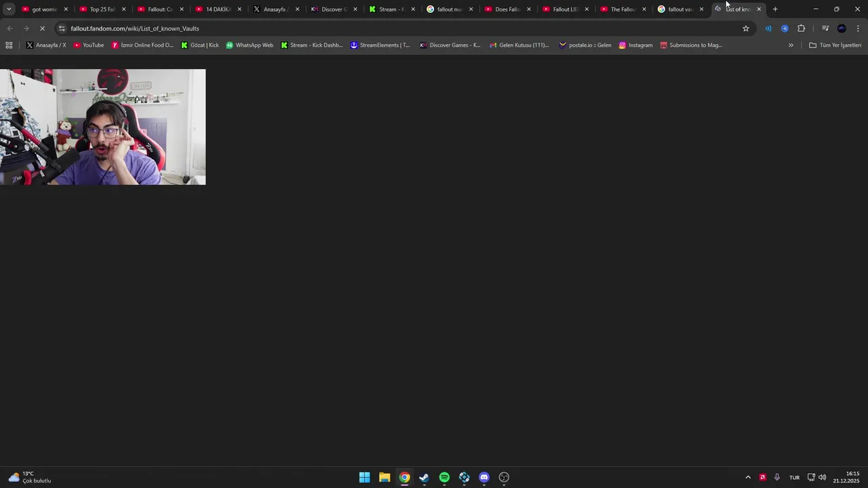This screenshot has width=868, height=488.
Task: Open the YouTube bookmark
Action: [89, 45]
